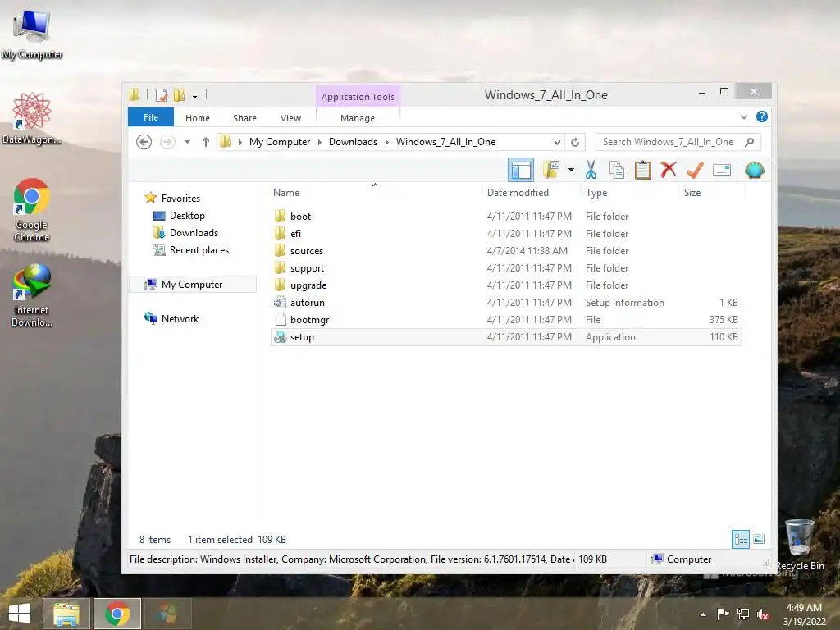Click the Up one level arrow
Viewport: 840px width, 630px height.
coord(206,142)
